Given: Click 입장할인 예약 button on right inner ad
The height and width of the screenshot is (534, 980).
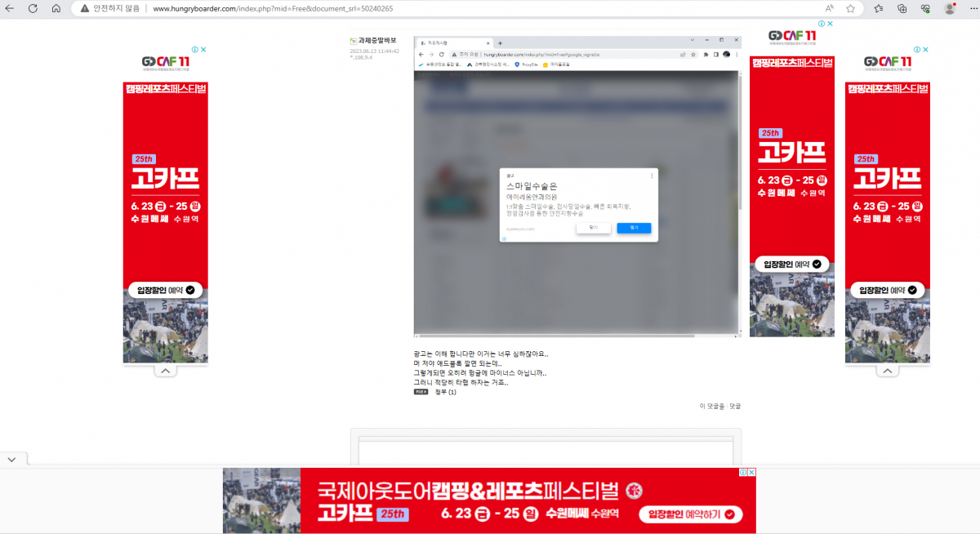Looking at the screenshot, I should pyautogui.click(x=792, y=264).
